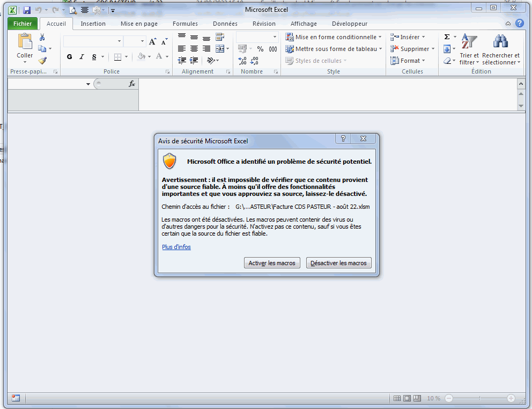Image resolution: width=532 pixels, height=409 pixels.
Task: Click the Increase indent icon
Action: pos(194,61)
